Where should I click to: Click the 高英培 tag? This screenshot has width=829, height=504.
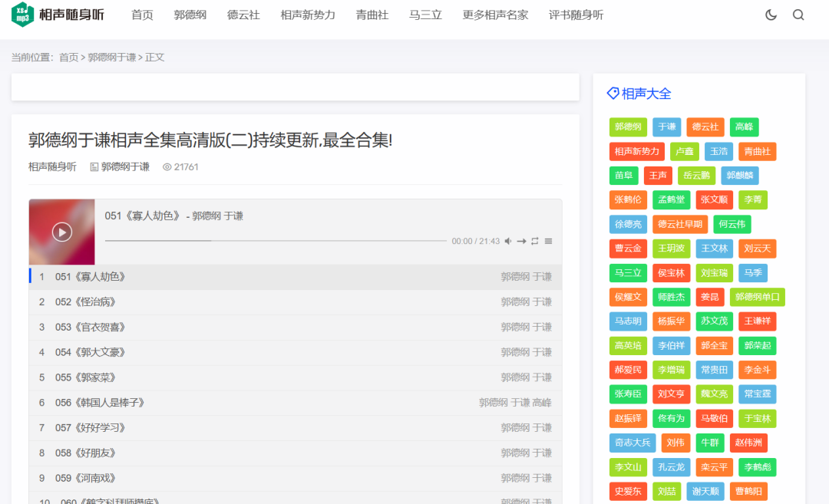[628, 346]
